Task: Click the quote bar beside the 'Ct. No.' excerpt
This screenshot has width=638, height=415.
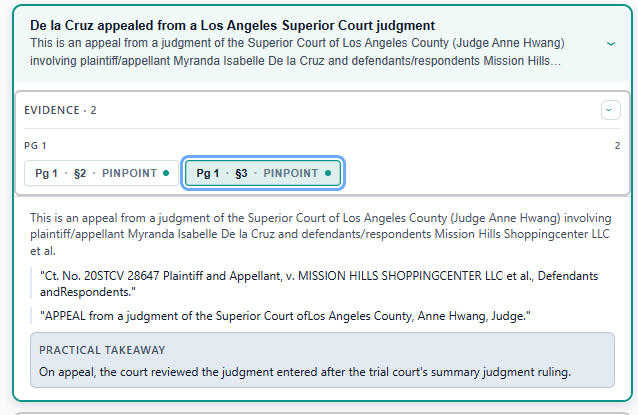Action: click(x=31, y=283)
